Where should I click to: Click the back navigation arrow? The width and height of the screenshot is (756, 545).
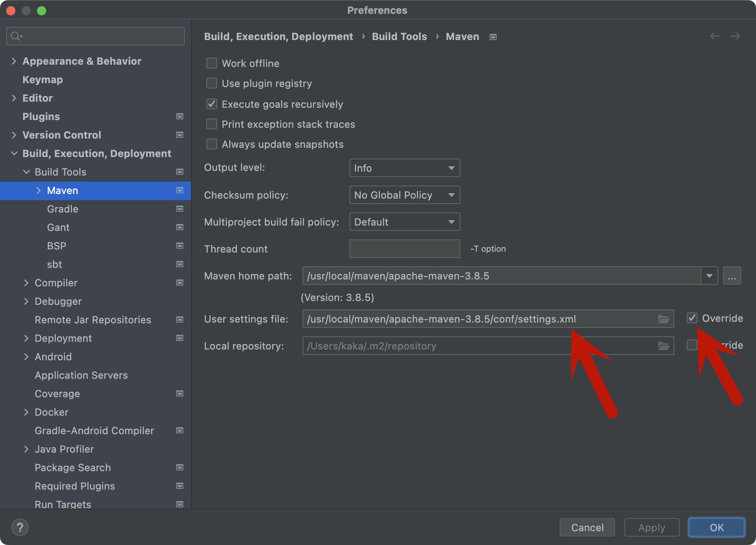(x=715, y=36)
